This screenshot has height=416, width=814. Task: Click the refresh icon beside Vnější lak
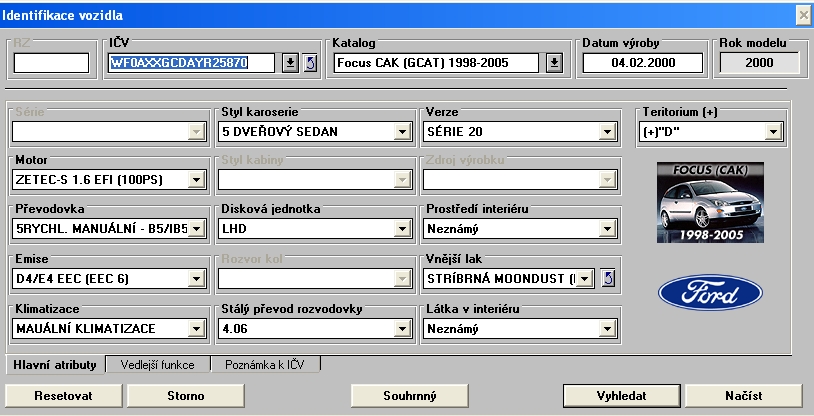tap(608, 278)
